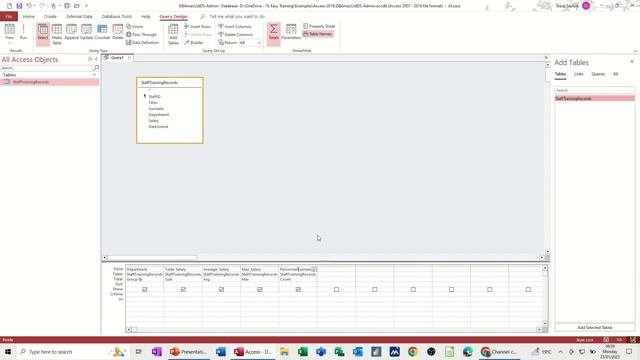
Task: Switch to the Home ribbon tab
Action: [x=29, y=16]
